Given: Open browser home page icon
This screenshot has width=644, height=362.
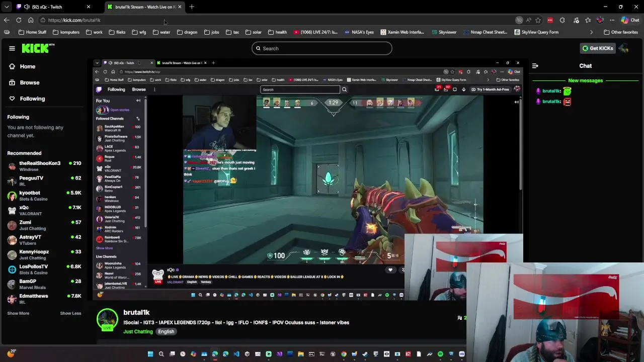Looking at the screenshot, I should [31, 20].
